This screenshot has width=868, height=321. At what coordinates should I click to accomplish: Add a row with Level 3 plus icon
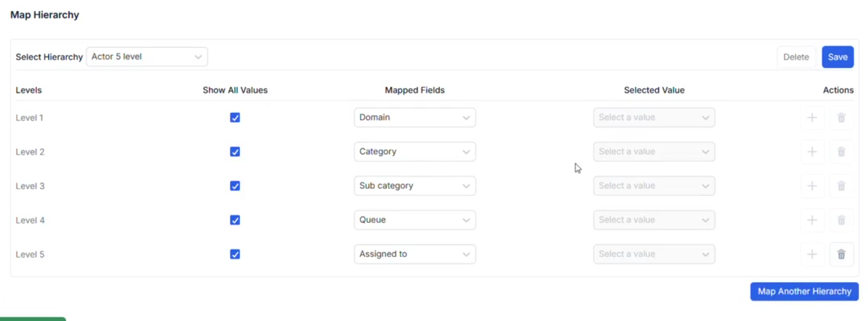click(812, 186)
